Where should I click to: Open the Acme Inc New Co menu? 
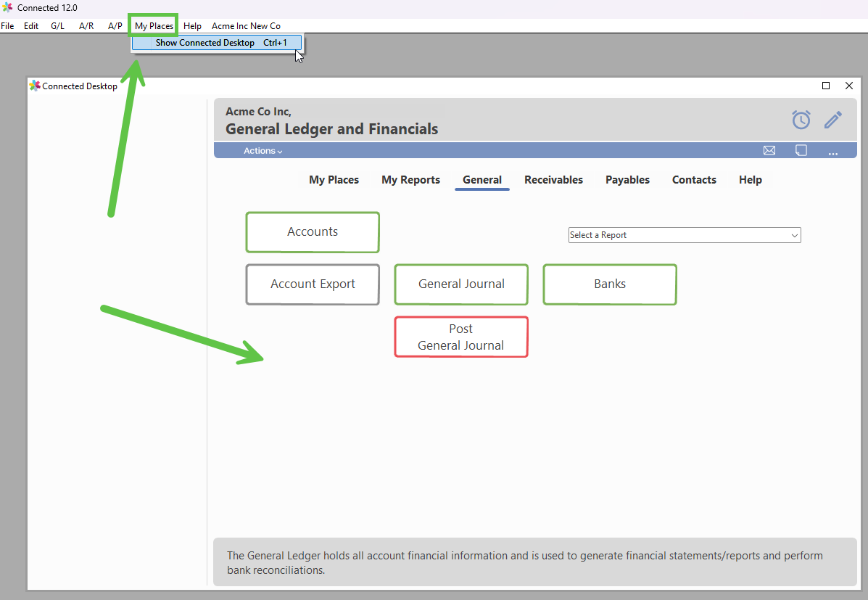click(247, 26)
